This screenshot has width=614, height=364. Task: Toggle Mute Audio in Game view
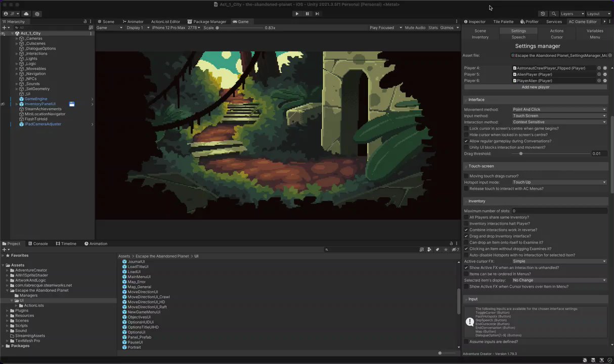[x=415, y=28]
